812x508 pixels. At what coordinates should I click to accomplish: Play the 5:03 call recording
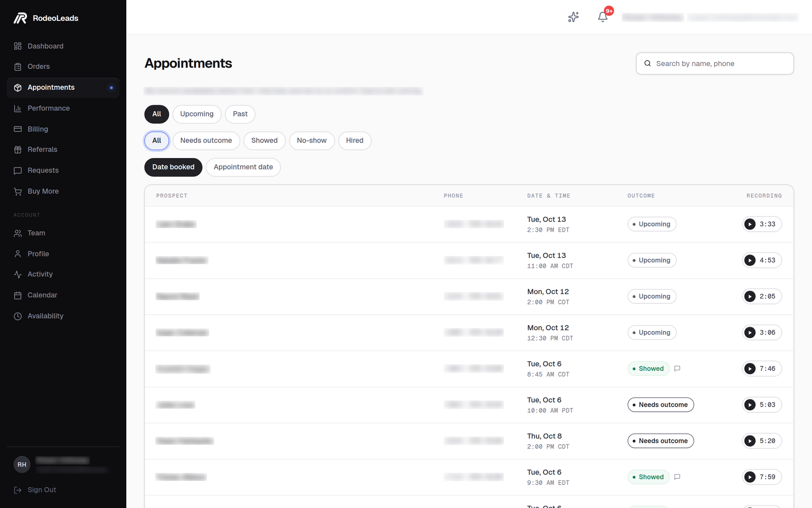762,405
